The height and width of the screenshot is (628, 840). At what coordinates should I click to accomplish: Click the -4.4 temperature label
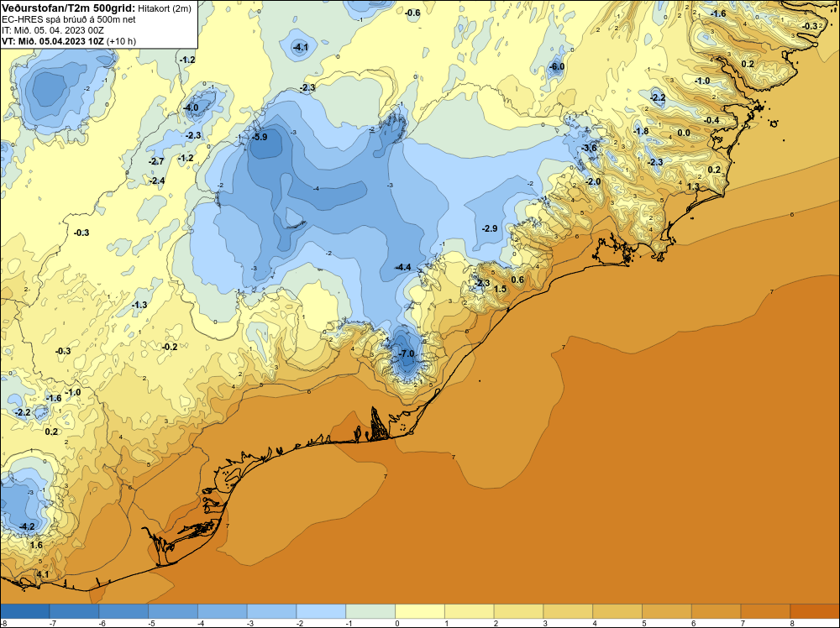(x=403, y=268)
